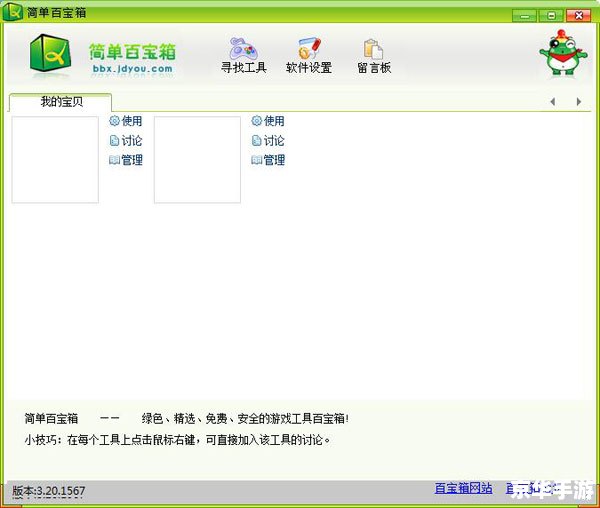This screenshot has height=508, width=600.
Task: Click the left tab scroll arrow
Action: tap(553, 101)
